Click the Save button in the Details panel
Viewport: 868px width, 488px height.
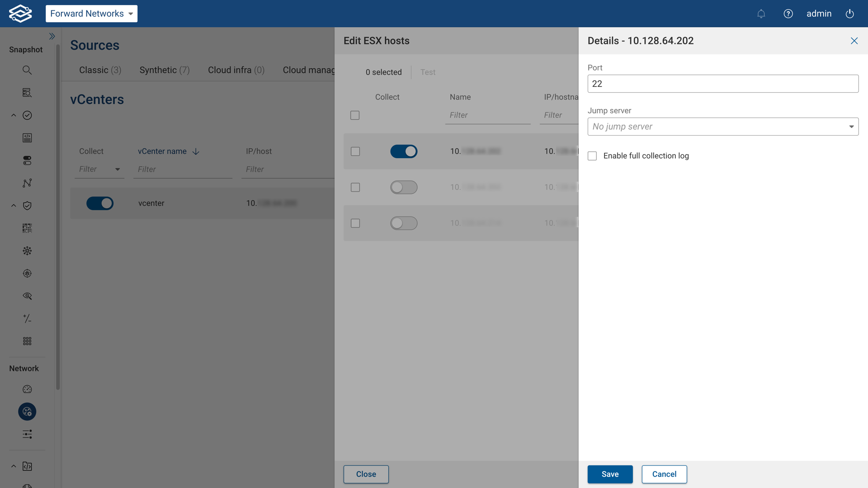610,474
